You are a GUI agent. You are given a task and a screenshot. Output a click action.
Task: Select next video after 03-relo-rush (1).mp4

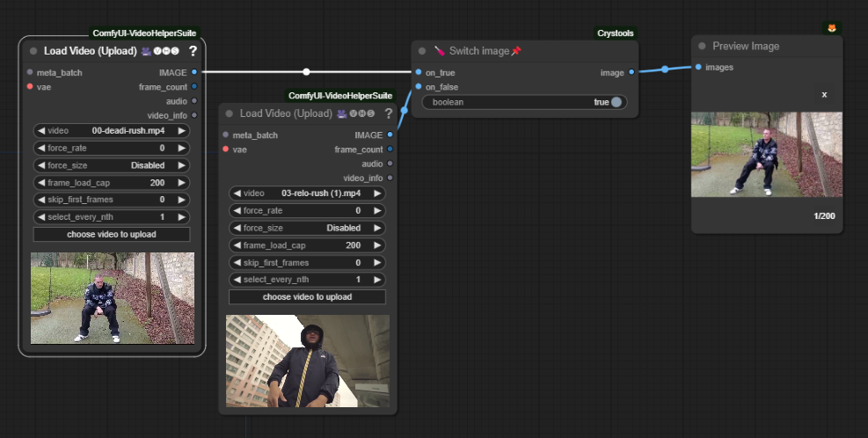(377, 193)
